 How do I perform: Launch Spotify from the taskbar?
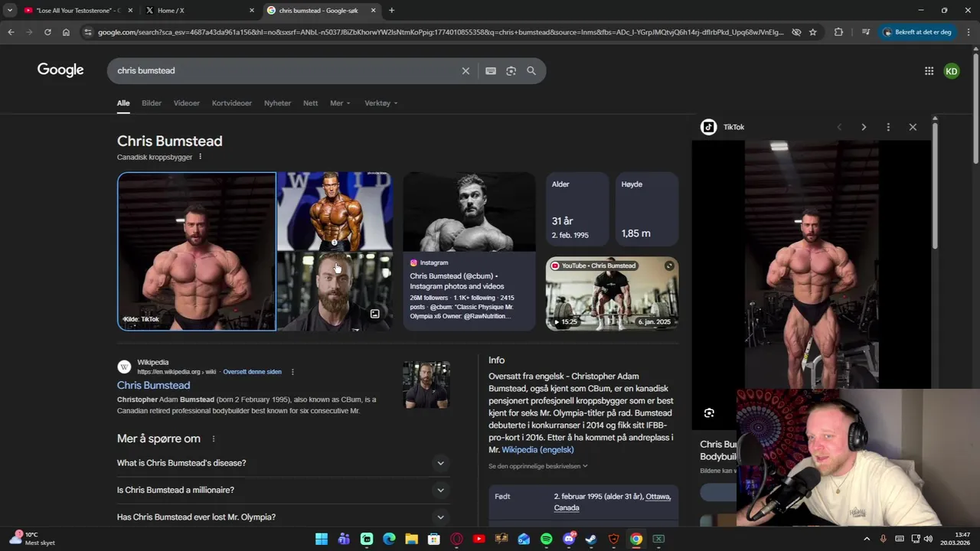(x=546, y=539)
